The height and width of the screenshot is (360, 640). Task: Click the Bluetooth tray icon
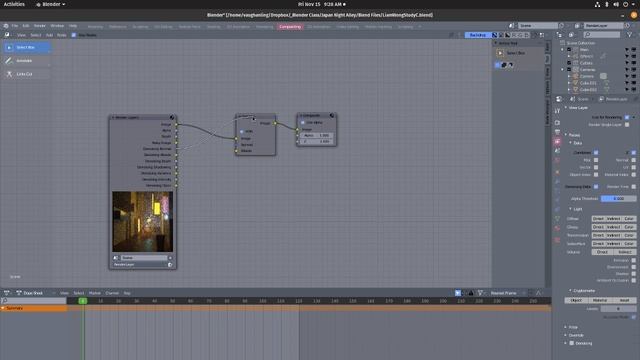tap(607, 4)
